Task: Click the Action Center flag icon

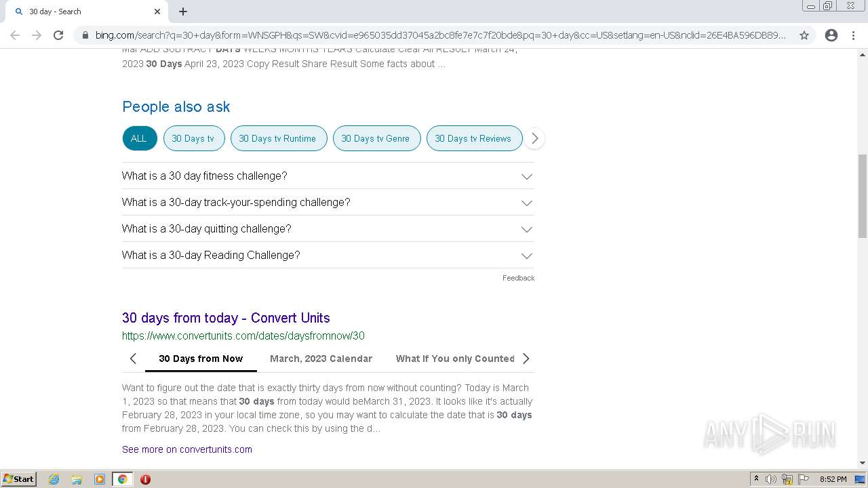Action: (804, 479)
